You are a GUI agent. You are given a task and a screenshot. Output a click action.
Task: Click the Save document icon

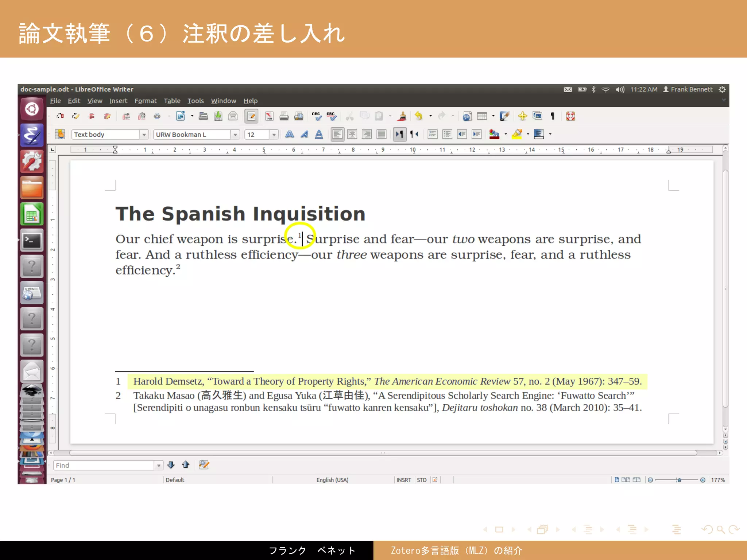(218, 116)
